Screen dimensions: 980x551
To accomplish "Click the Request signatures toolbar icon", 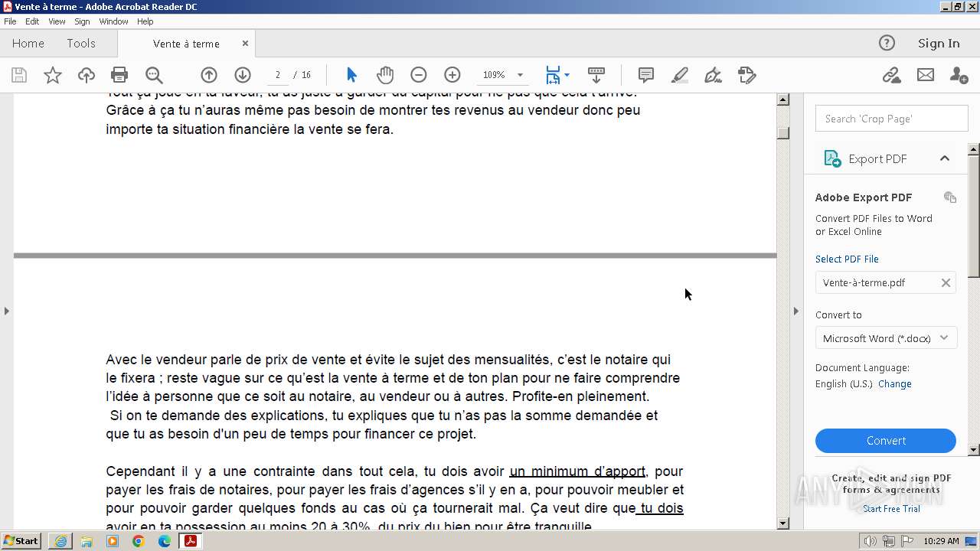I will coord(746,75).
